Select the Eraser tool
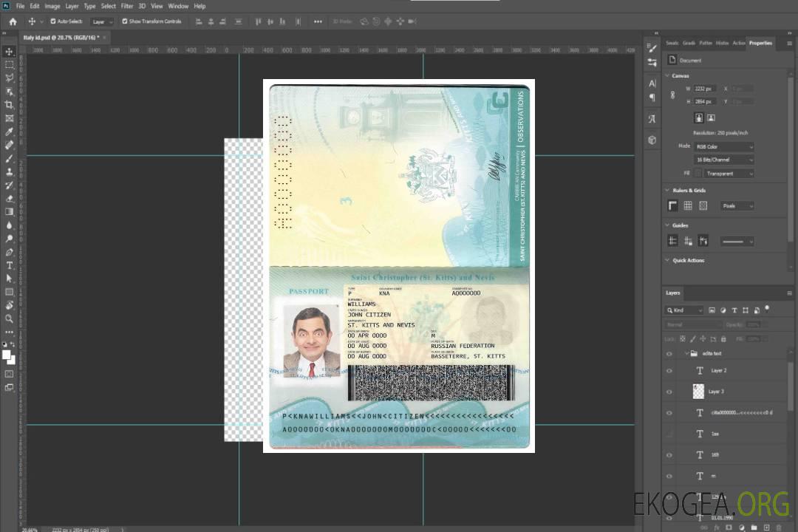The height and width of the screenshot is (532, 798). point(9,199)
